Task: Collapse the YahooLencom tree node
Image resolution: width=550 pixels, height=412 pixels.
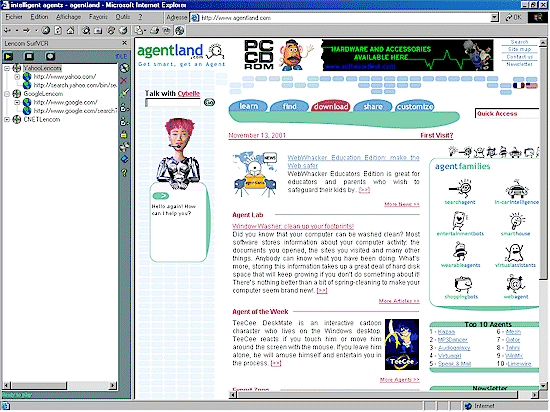Action: (x=7, y=68)
